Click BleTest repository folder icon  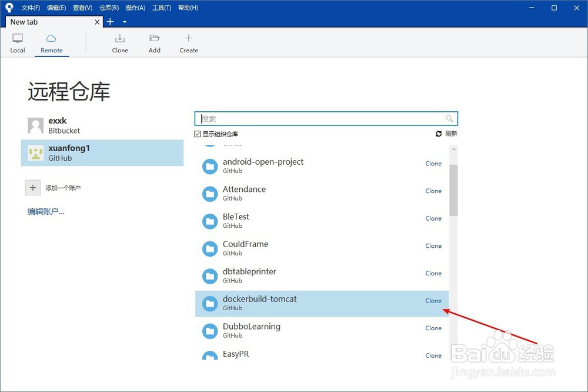pos(210,221)
